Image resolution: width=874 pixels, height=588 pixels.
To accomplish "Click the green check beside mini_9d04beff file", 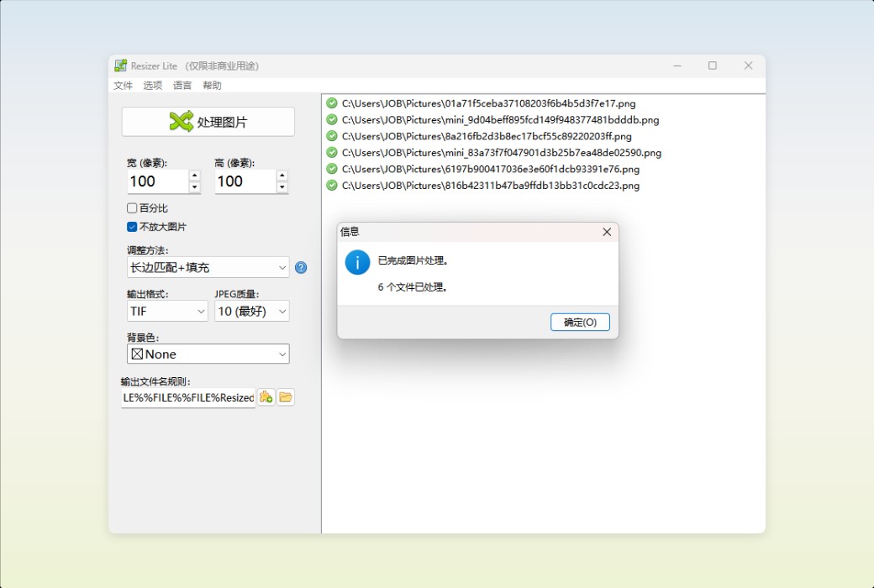I will pyautogui.click(x=331, y=119).
